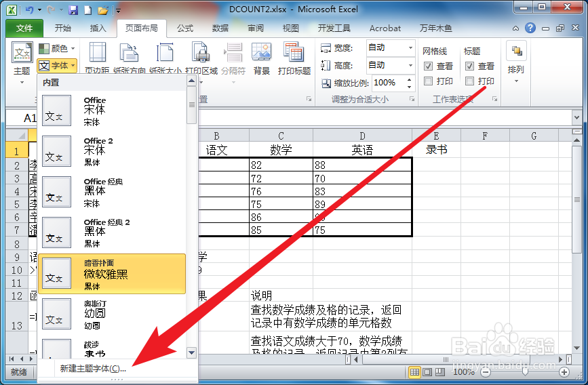Switch to Page Break Preview in status bar
The width and height of the screenshot is (588, 385).
click(x=440, y=372)
